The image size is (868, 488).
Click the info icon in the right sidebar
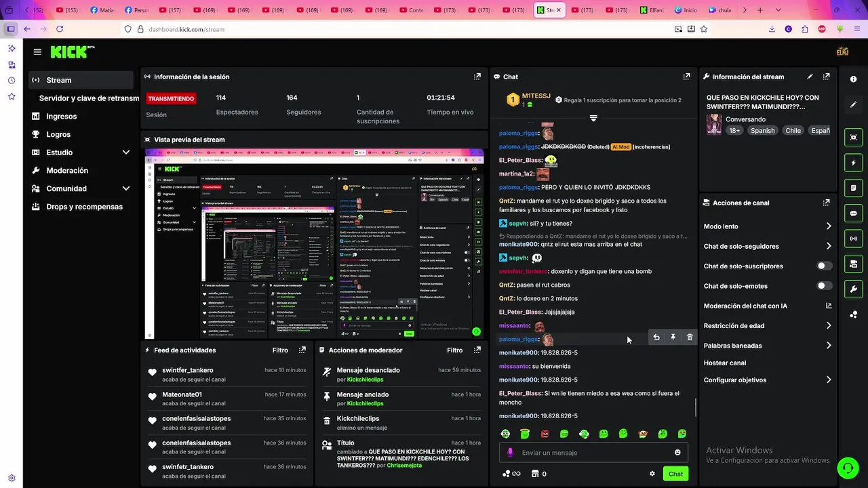click(x=853, y=79)
